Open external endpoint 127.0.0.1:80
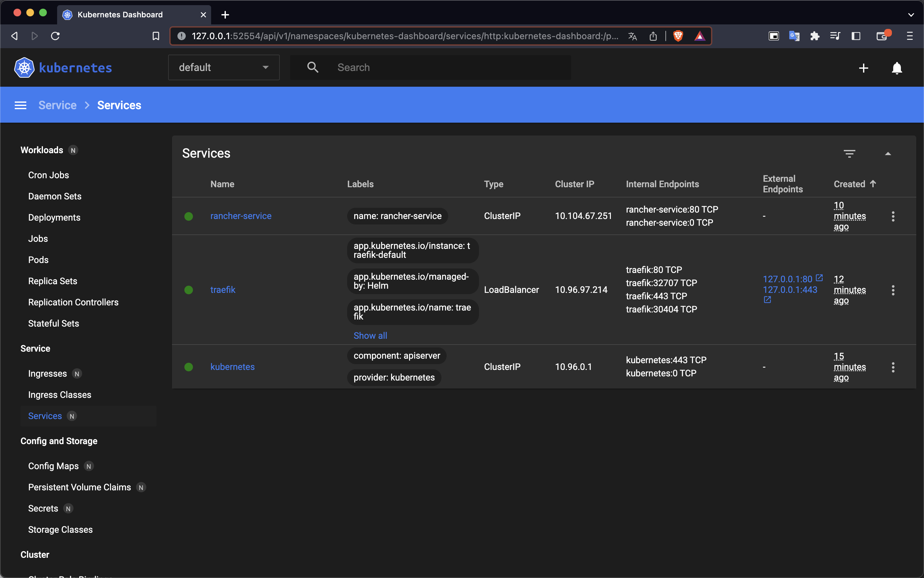Image resolution: width=924 pixels, height=578 pixels. tap(787, 279)
